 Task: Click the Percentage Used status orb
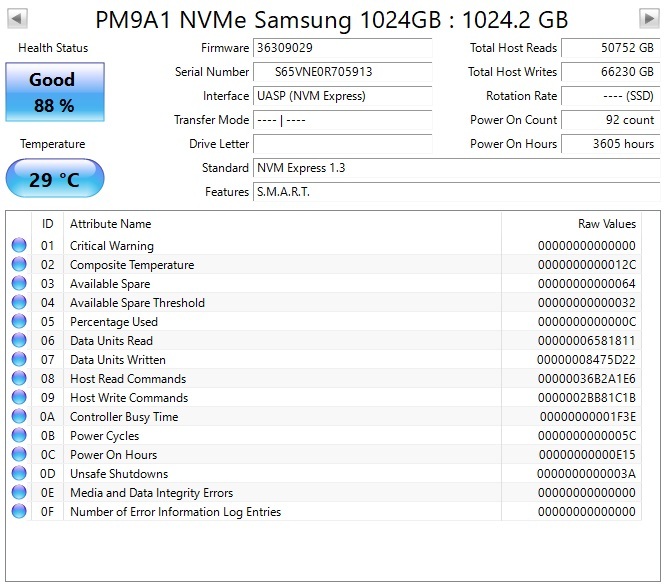click(19, 321)
